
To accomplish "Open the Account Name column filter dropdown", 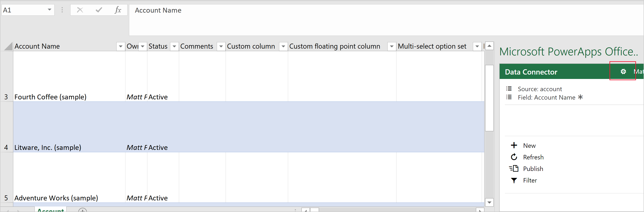I will [121, 46].
